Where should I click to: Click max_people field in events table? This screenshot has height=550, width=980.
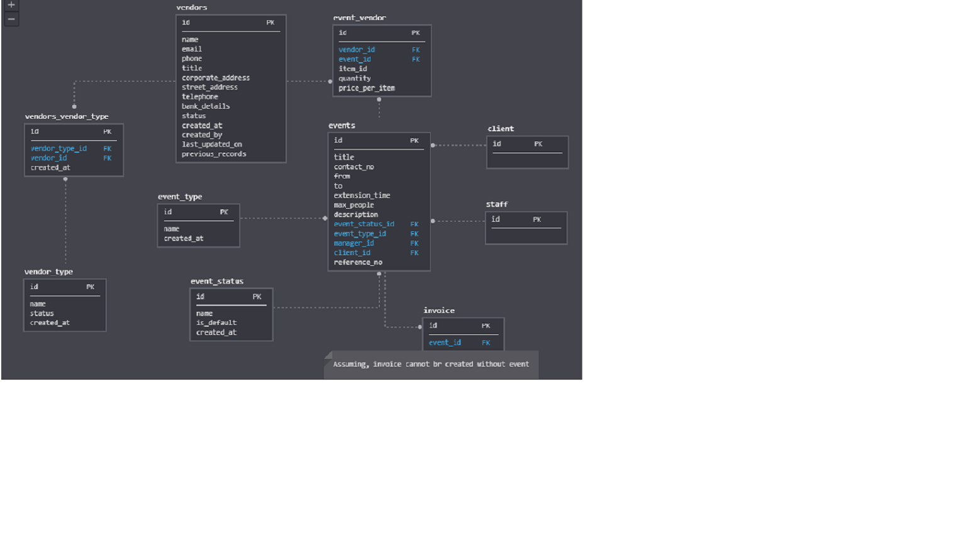354,205
